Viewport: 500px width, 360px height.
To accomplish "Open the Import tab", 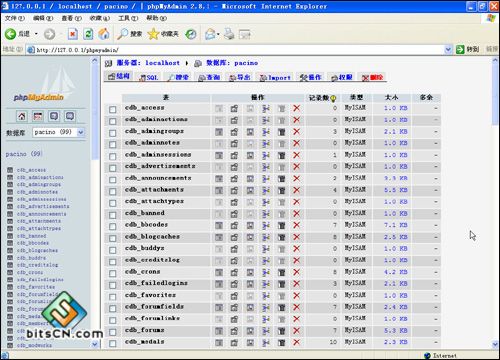I will coord(275,77).
